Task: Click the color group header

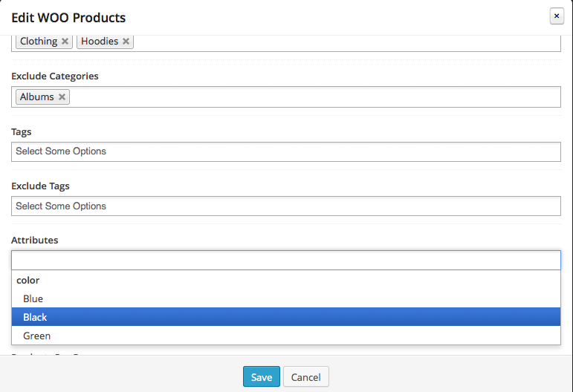Action: click(x=27, y=281)
